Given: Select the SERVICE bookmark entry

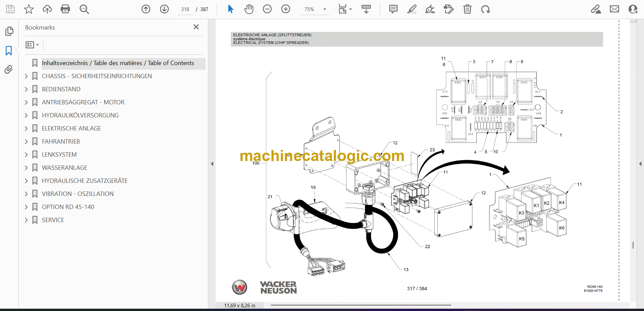Looking at the screenshot, I should 53,220.
